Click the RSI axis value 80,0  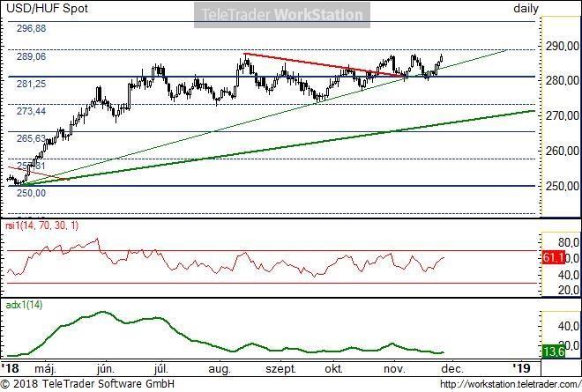[x=568, y=242]
